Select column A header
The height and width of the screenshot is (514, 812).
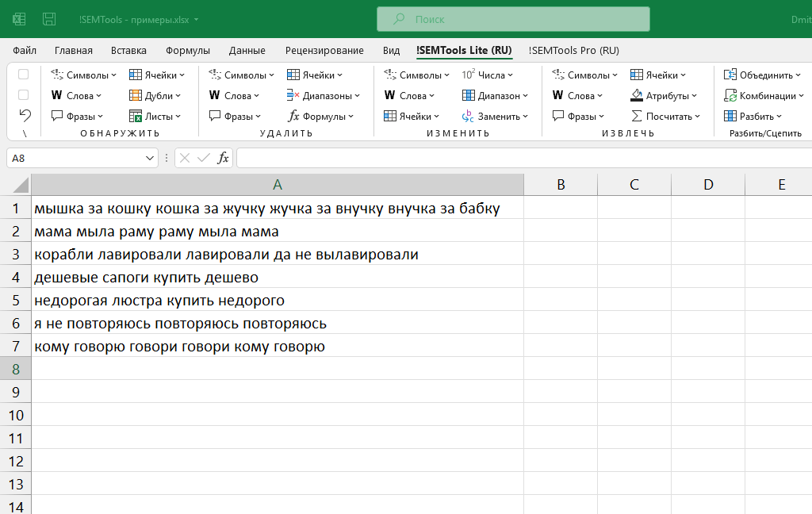[x=278, y=185]
